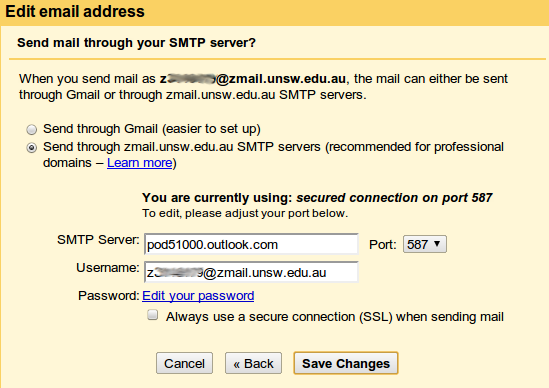Click the 'Always use a secure connection (SSL)' label text
Screen dimensions: 549x388
pos(335,317)
